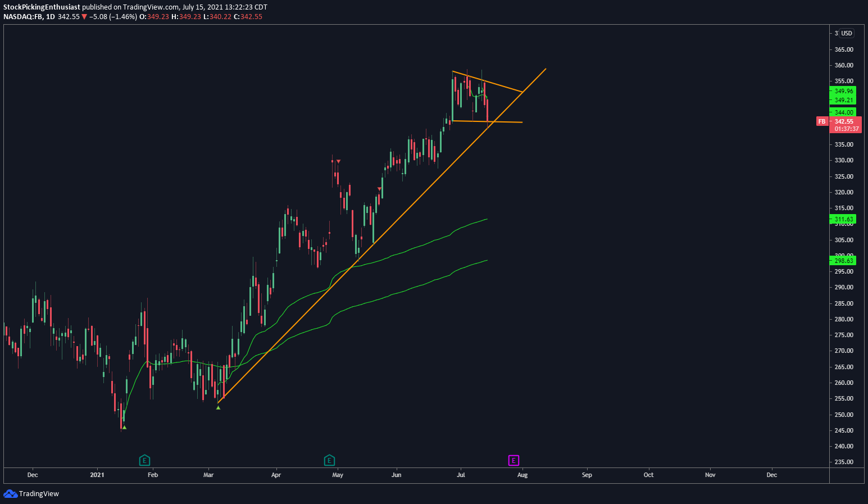Click the 2021 year label on time axis
The height and width of the screenshot is (504, 868).
(x=97, y=475)
